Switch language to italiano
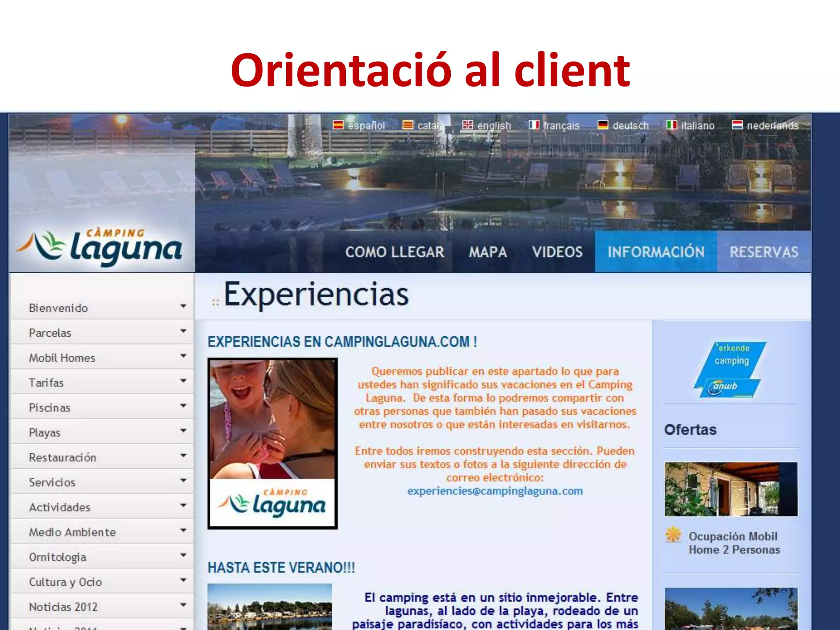Screen dimensions: 840x630 click(x=698, y=126)
